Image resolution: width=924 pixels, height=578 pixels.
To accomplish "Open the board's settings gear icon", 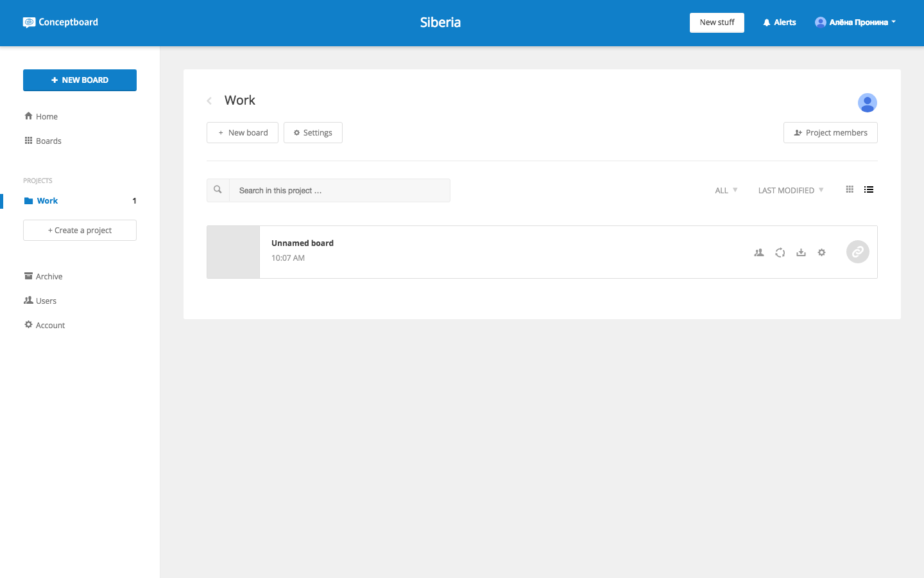I will pos(822,252).
